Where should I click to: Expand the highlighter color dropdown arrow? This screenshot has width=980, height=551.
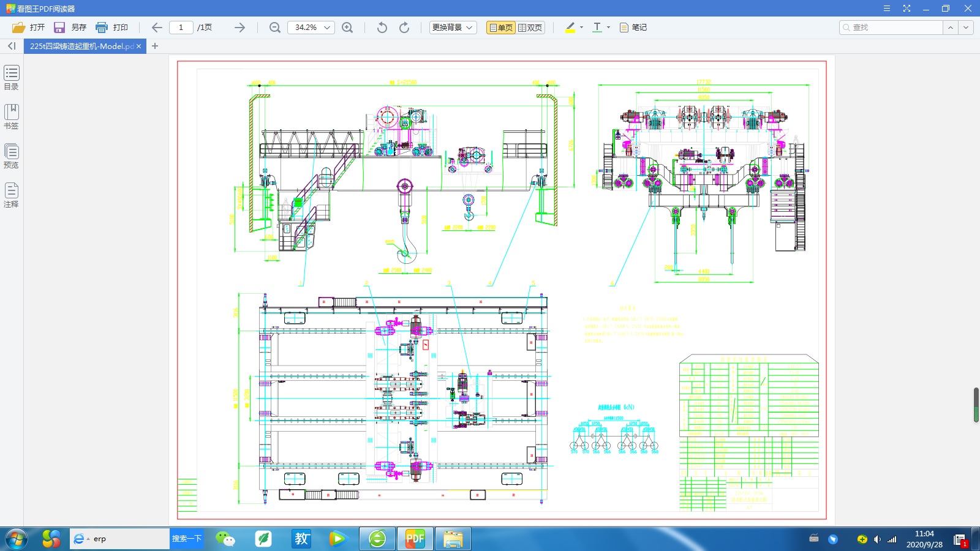pos(581,28)
